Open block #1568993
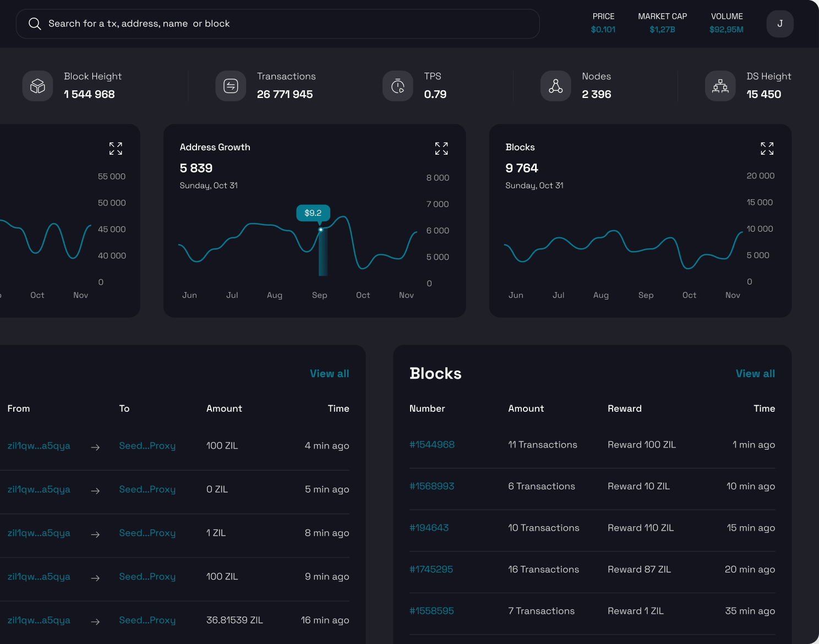The image size is (819, 644). pos(432,486)
